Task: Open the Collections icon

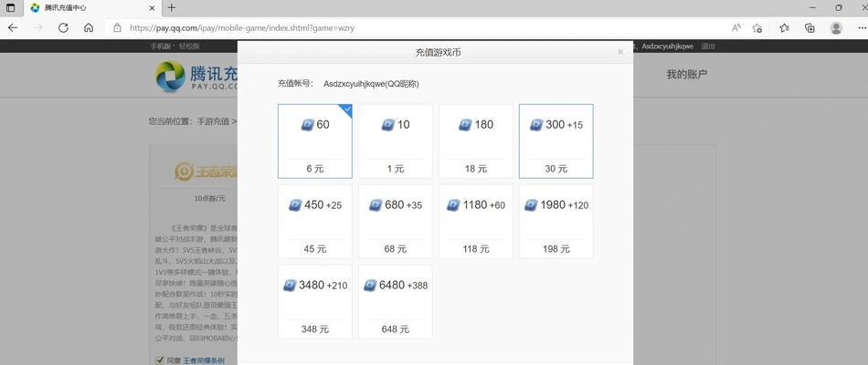Action: (810, 27)
